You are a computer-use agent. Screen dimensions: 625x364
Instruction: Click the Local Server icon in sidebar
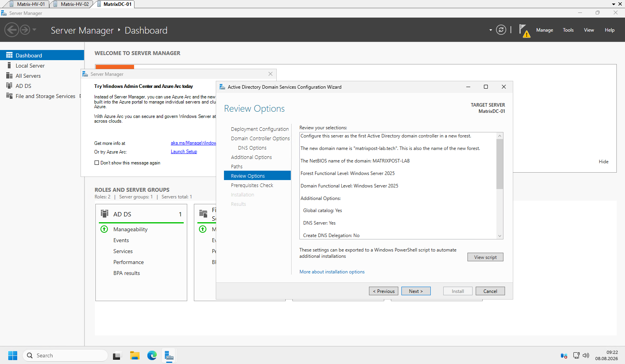tap(9, 65)
